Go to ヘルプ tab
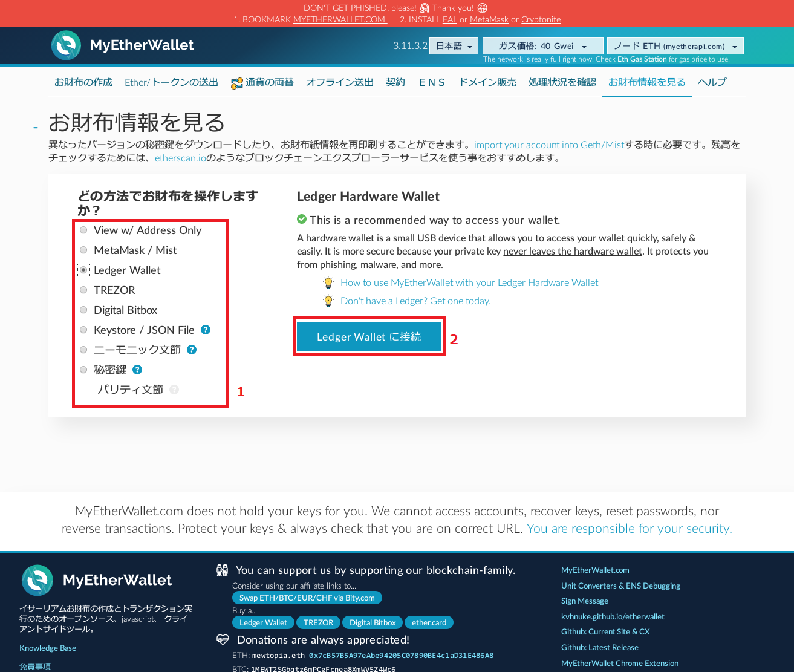 [712, 82]
